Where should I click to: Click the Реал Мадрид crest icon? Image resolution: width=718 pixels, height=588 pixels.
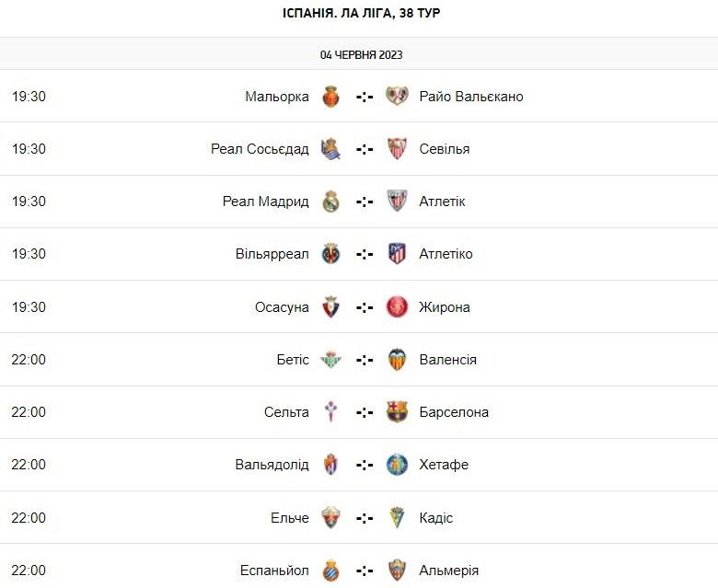pos(331,202)
